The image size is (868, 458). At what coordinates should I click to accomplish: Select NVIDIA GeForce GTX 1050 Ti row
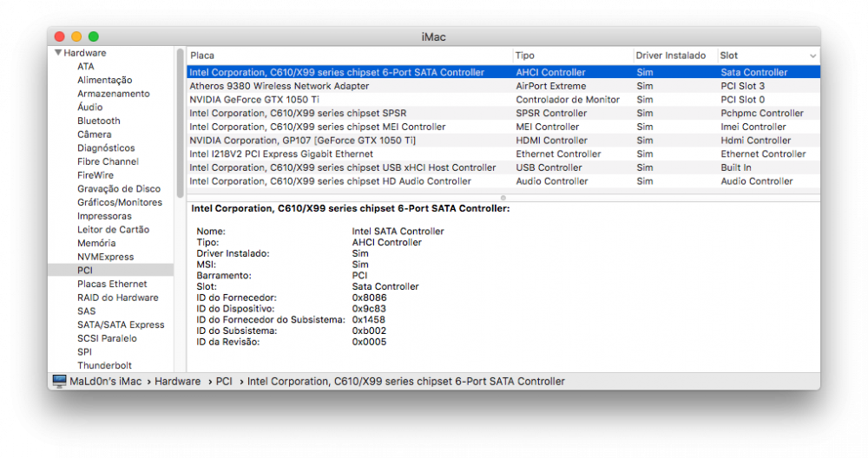[x=503, y=100]
